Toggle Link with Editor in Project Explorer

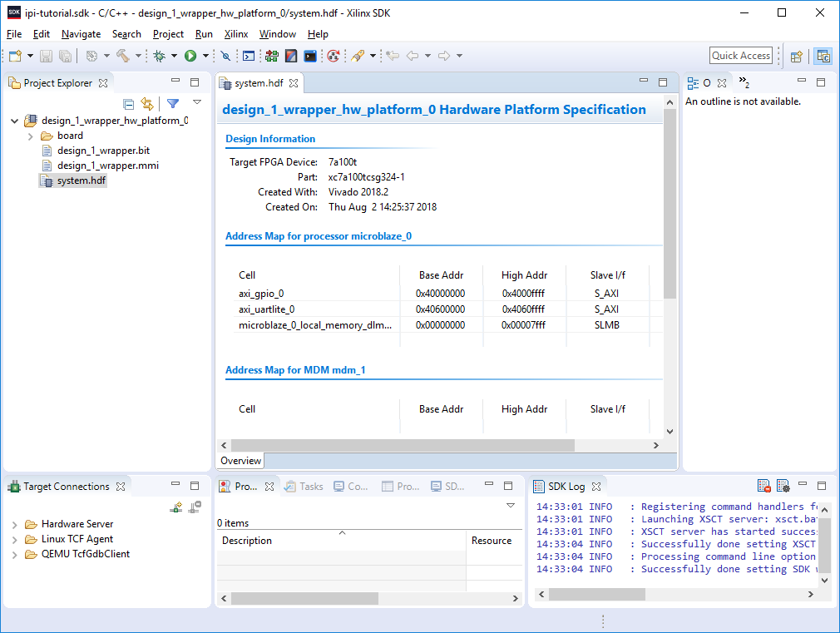(146, 103)
